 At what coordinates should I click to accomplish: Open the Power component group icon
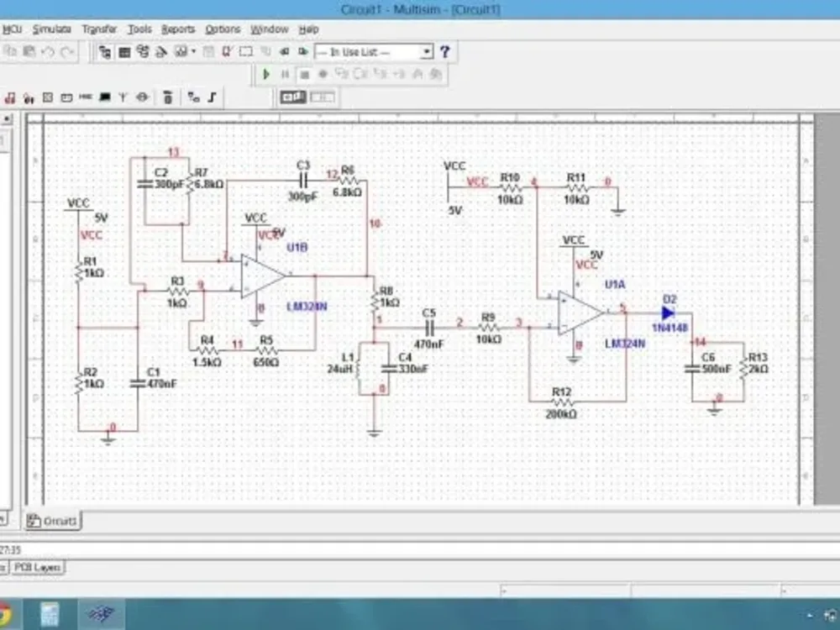[66, 97]
